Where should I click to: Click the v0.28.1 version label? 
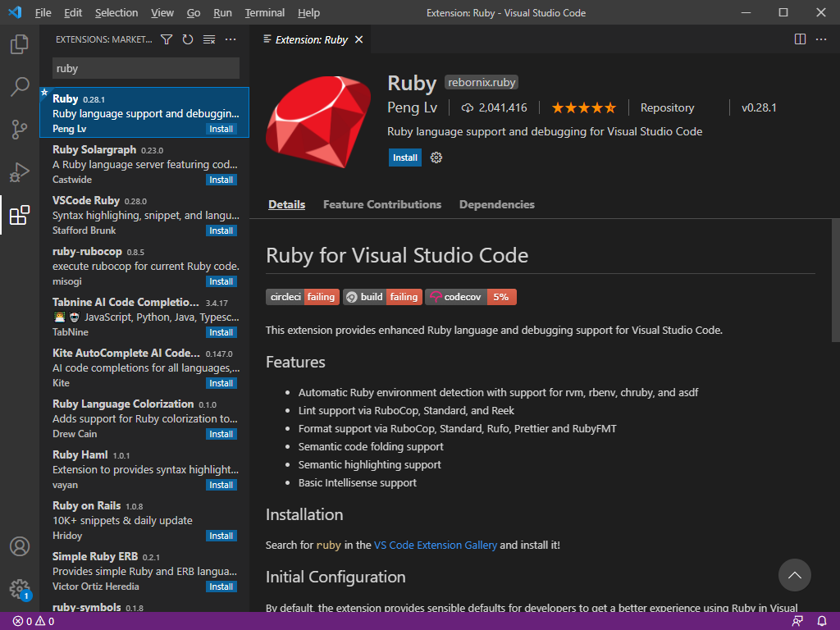point(759,107)
